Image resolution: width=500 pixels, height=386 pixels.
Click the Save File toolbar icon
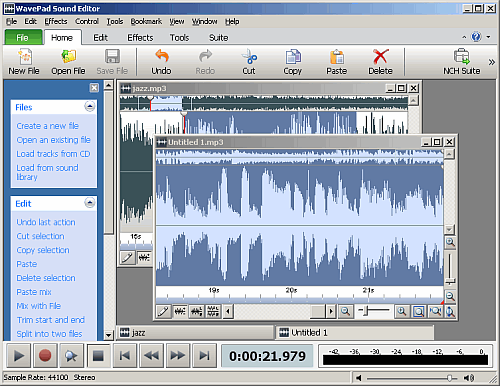click(112, 57)
